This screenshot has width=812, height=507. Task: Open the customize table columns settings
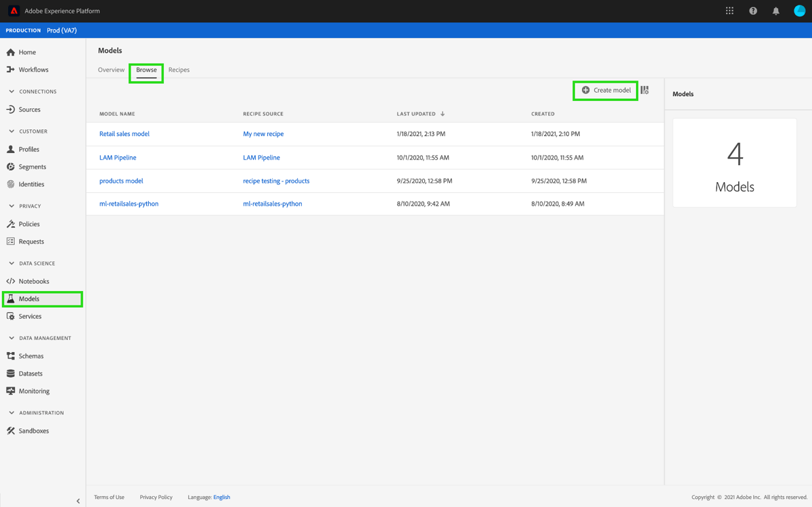(x=645, y=90)
